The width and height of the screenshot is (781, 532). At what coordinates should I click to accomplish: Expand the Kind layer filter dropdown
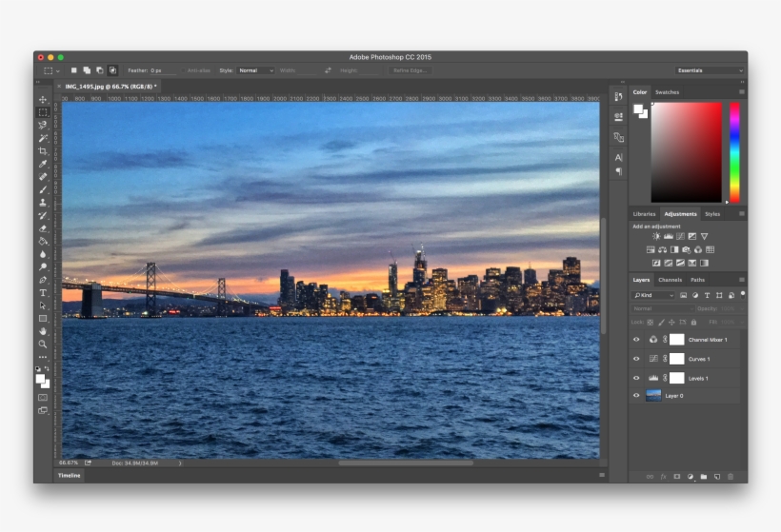pos(653,296)
